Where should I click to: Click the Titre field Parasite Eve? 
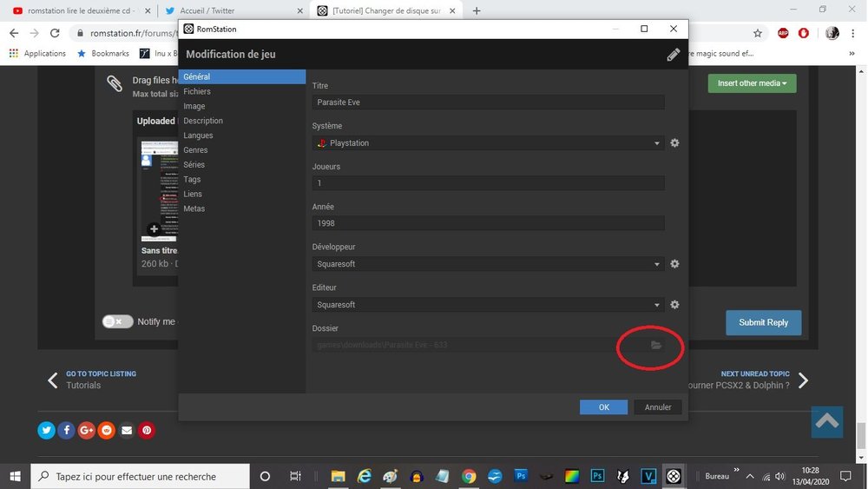point(488,102)
